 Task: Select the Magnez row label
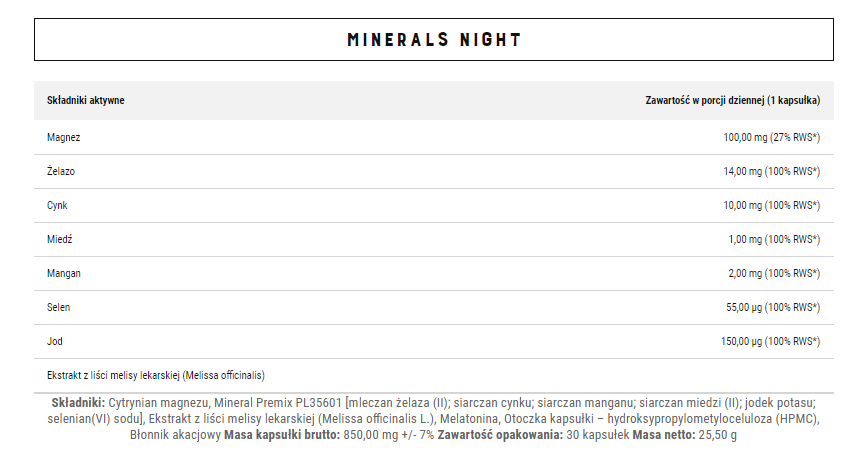click(x=64, y=137)
